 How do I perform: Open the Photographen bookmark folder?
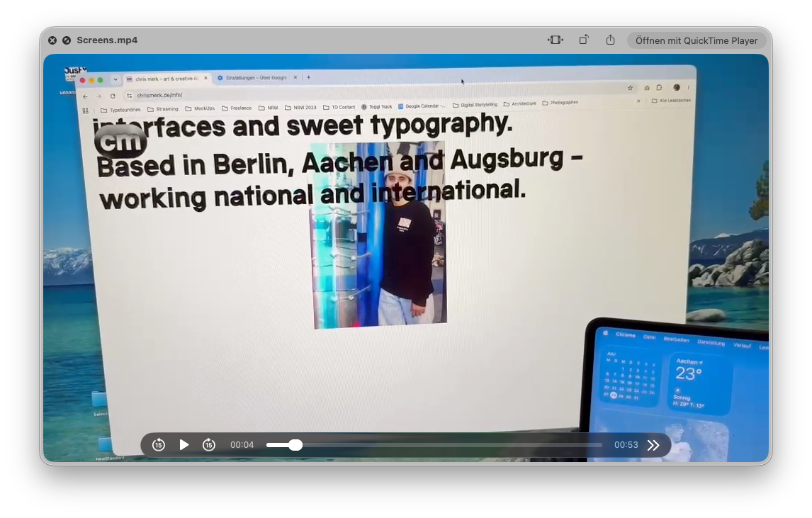pos(560,103)
